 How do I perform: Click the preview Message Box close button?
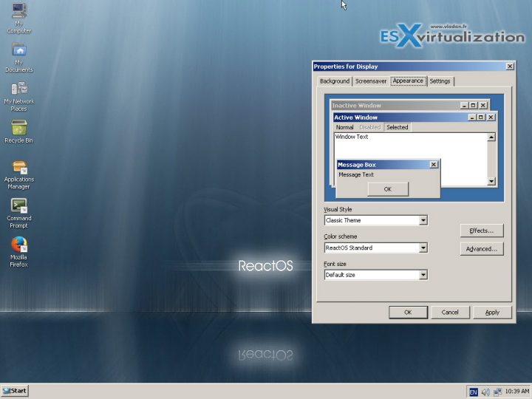pos(434,165)
